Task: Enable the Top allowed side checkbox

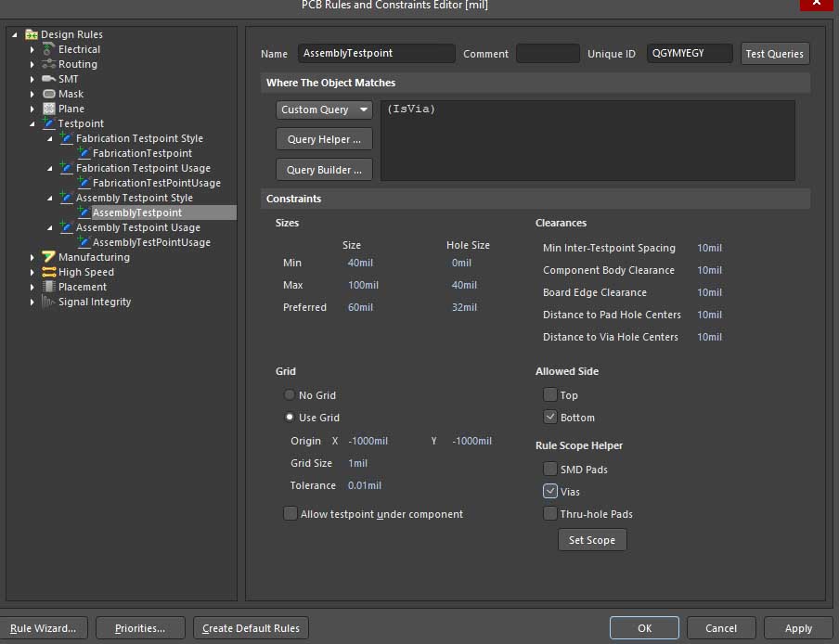Action: point(550,395)
